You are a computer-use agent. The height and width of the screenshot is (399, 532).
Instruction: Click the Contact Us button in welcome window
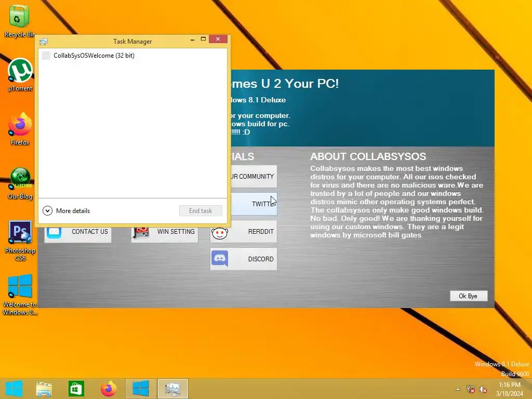[78, 234]
